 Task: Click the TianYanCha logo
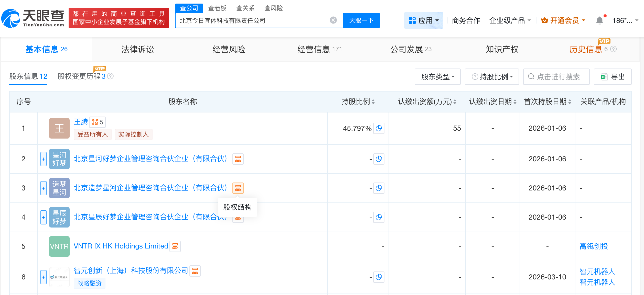33,18
